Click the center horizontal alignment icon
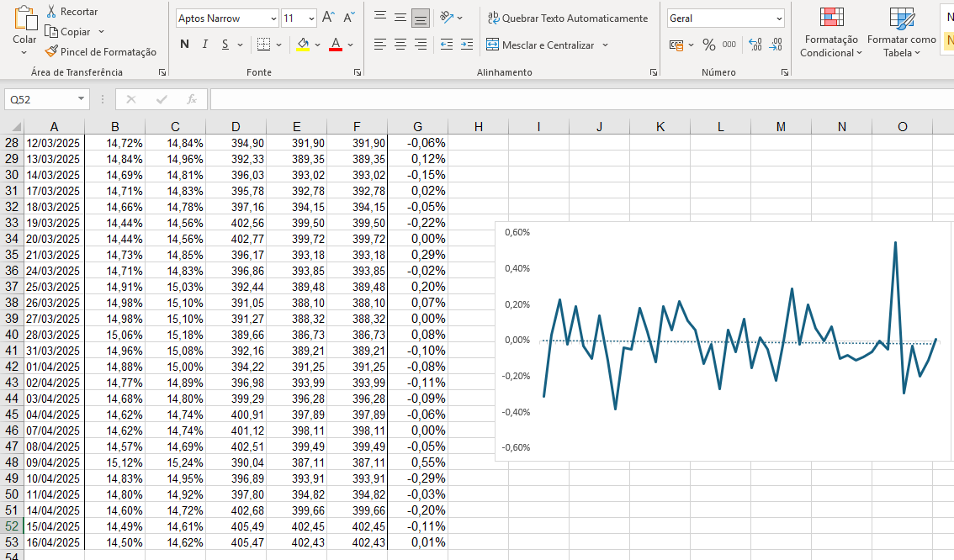 [400, 45]
